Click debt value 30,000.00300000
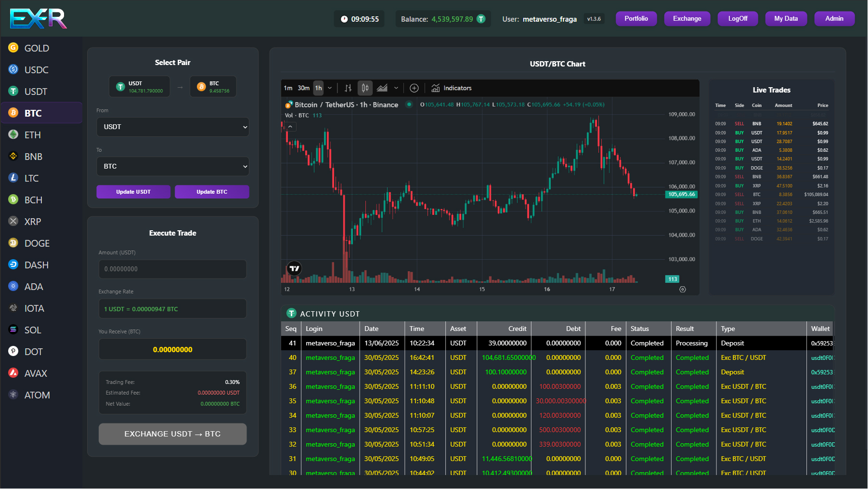The image size is (868, 489). click(x=561, y=401)
